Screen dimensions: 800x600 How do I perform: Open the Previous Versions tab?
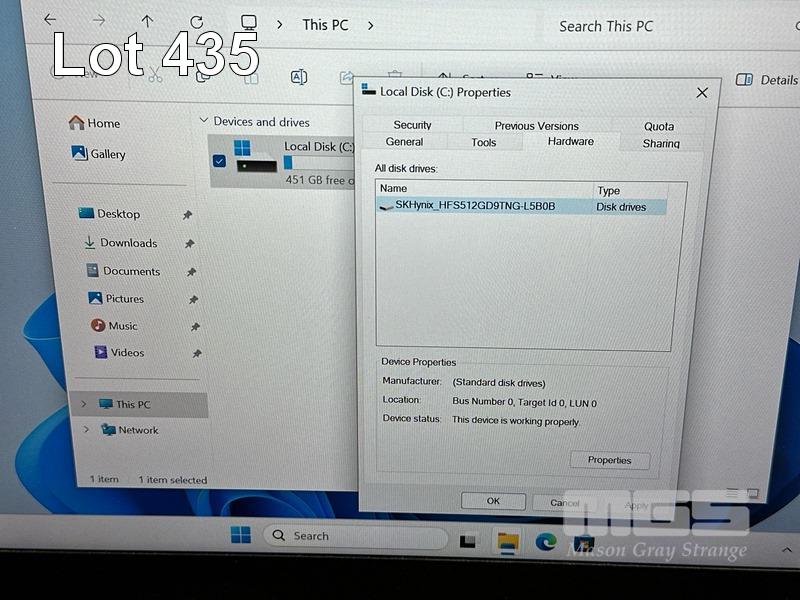pos(536,125)
